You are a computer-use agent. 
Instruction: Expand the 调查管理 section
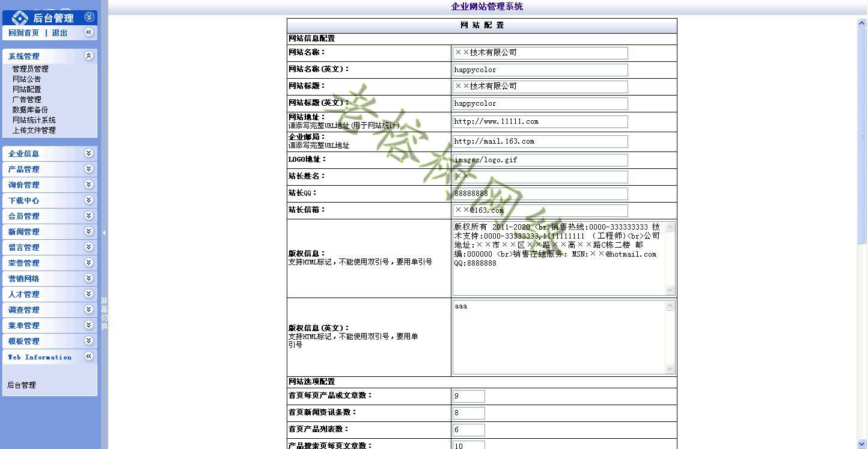(89, 310)
